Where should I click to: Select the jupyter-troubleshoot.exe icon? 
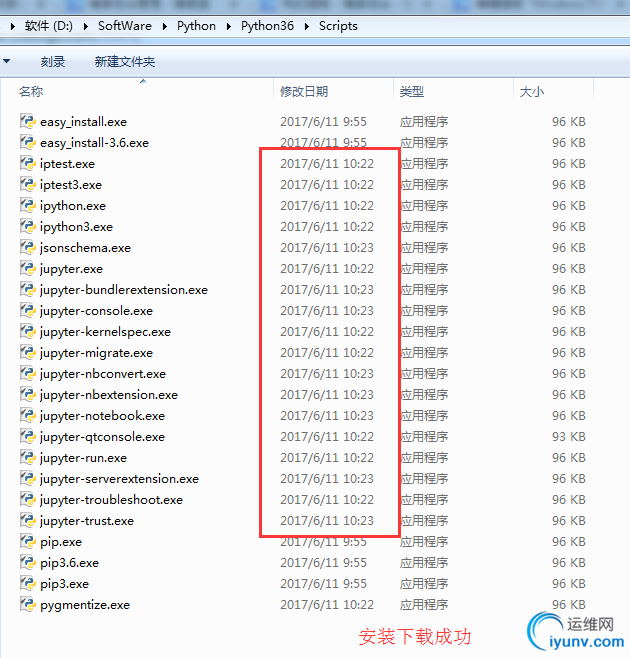click(28, 499)
